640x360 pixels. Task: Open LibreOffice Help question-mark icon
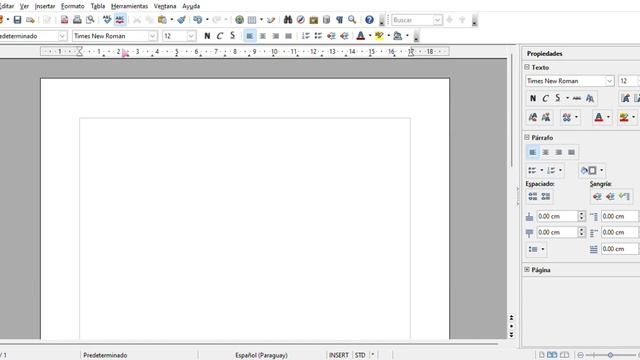click(369, 20)
